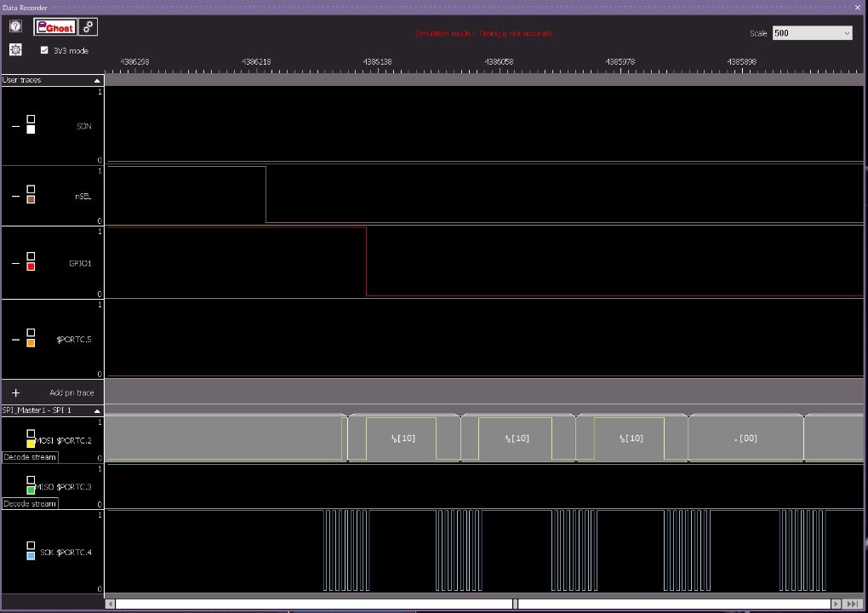The image size is (868, 613).
Task: Open the Scale dropdown showing 500
Action: [x=812, y=33]
